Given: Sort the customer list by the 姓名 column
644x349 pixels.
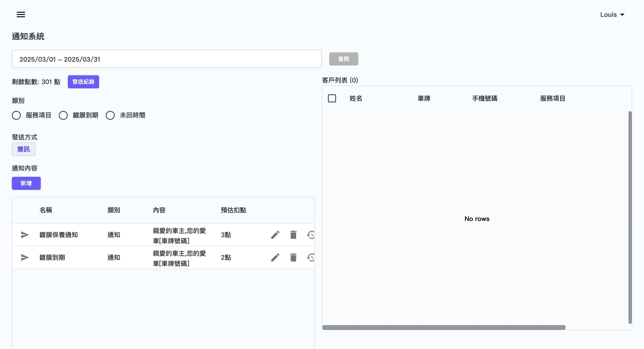Looking at the screenshot, I should point(356,98).
